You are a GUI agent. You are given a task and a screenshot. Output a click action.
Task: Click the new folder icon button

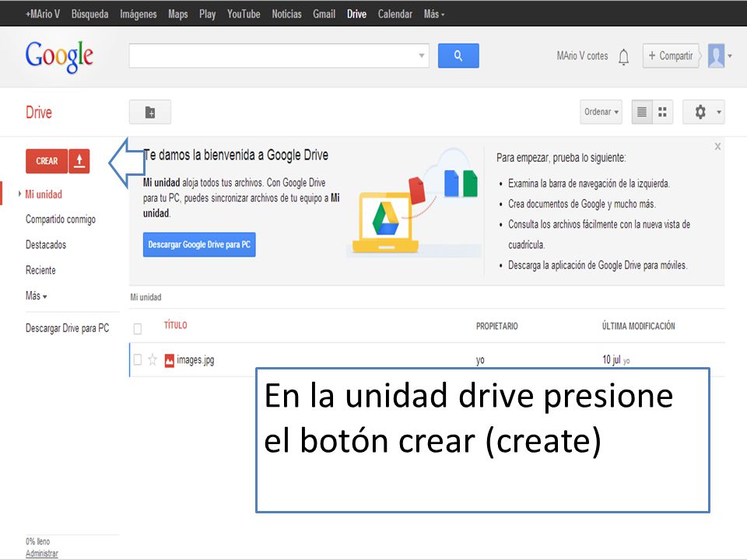coord(150,112)
